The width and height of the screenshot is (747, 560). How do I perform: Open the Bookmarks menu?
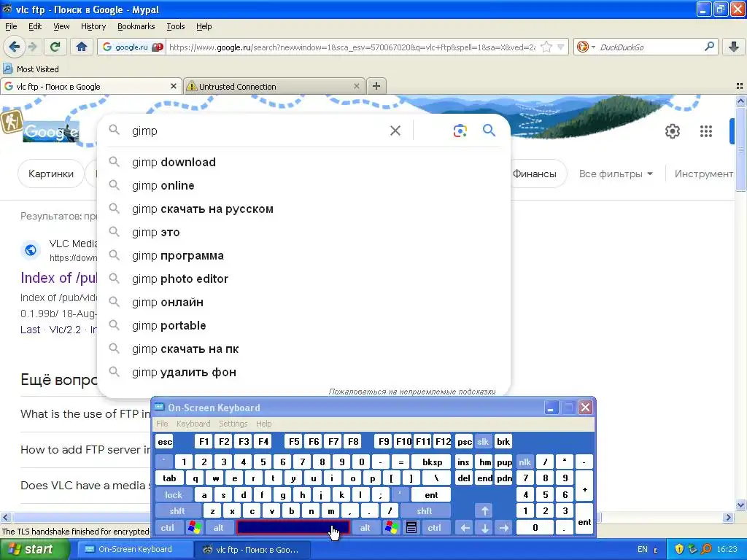click(136, 26)
